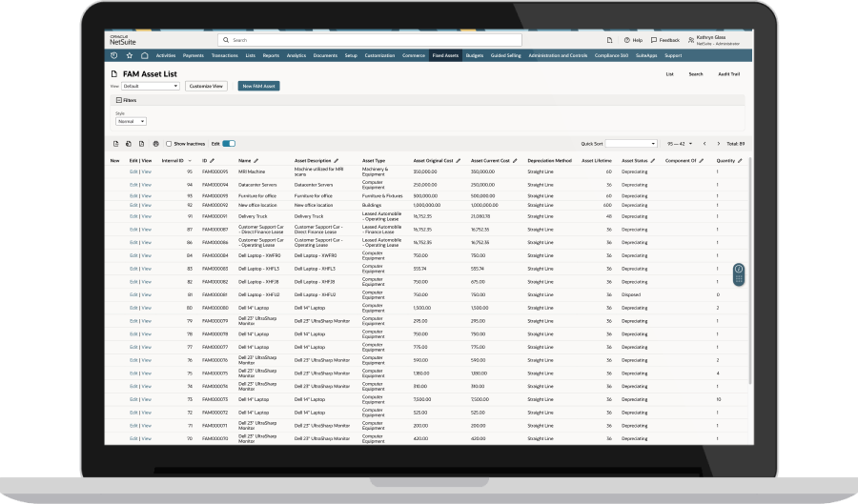The height and width of the screenshot is (504, 858).
Task: Click in the global Search field
Action: 372,40
